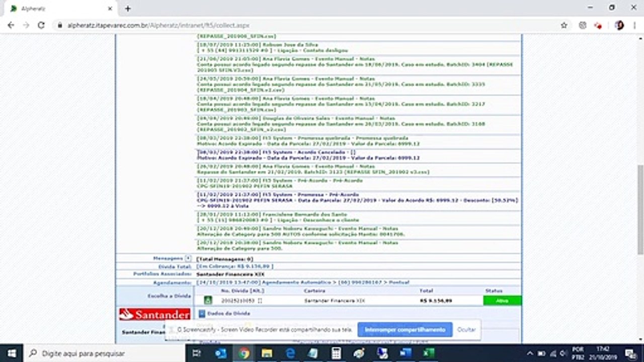Screen dimensions: 644x362
Task: View site security lock info
Action: pos(59,25)
